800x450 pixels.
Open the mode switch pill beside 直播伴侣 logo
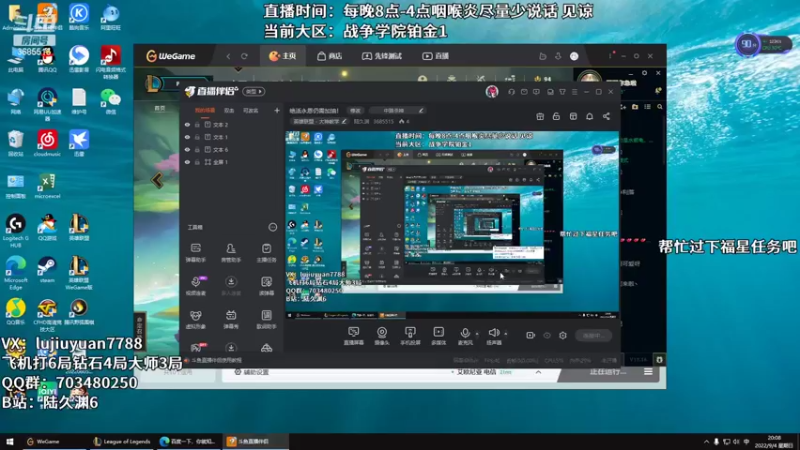click(254, 92)
